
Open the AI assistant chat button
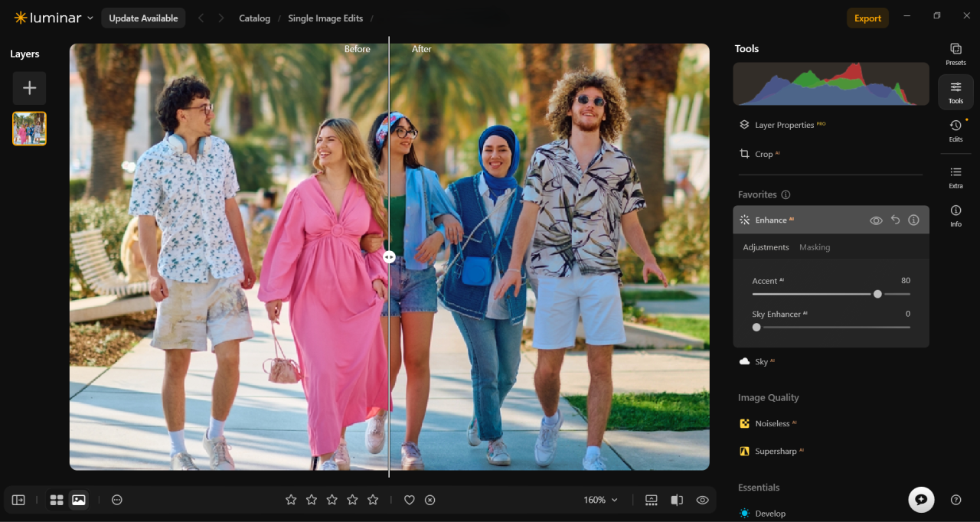(921, 499)
